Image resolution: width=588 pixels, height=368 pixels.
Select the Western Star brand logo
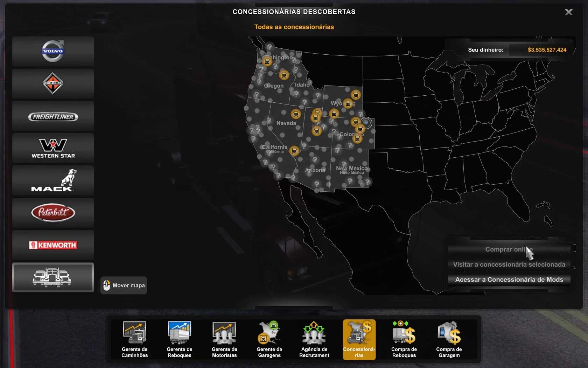click(x=53, y=148)
